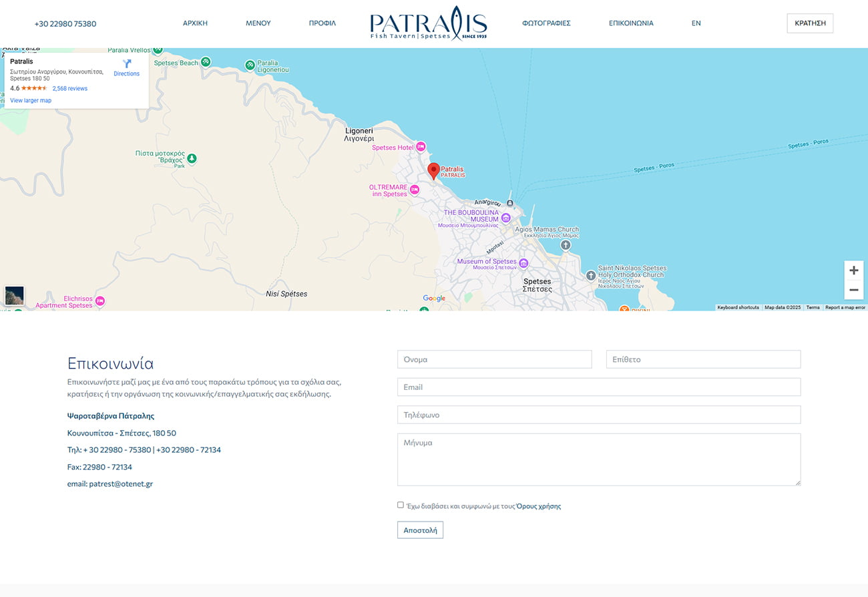The height and width of the screenshot is (597, 868).
Task: Focus the Επίθετο surname field
Action: click(703, 359)
